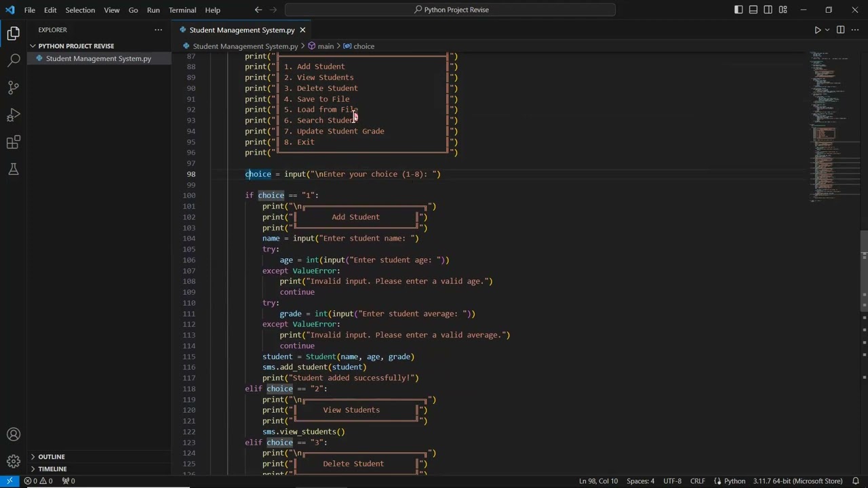Viewport: 868px width, 488px height.
Task: Open the Explorer view in activity bar
Action: pyautogui.click(x=14, y=33)
